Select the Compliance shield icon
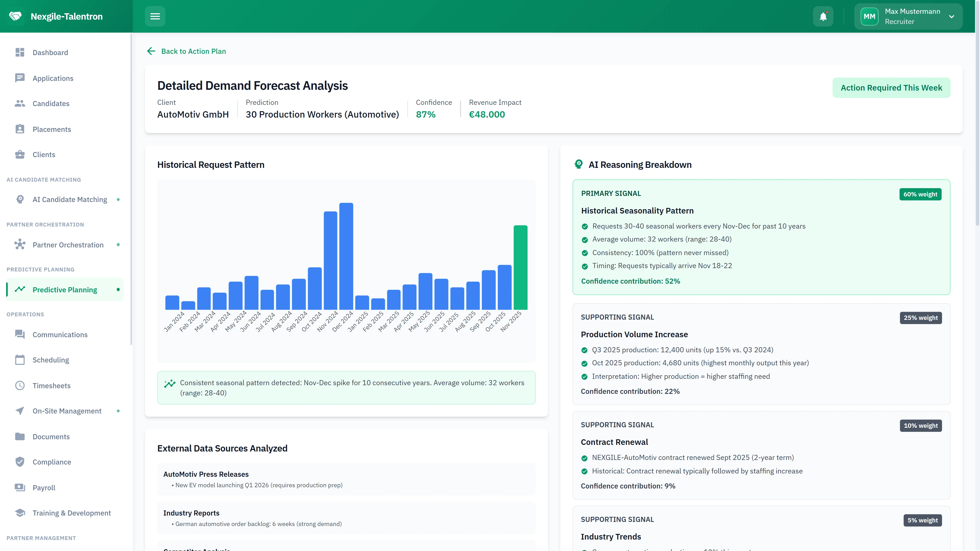Image resolution: width=980 pixels, height=551 pixels. pos(20,462)
